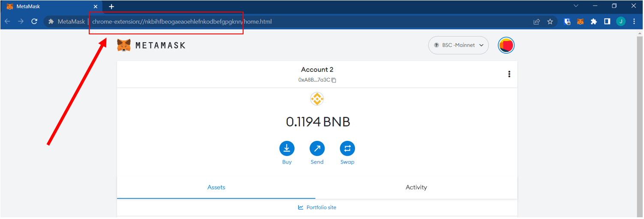Reload the MetaMask page
The height and width of the screenshot is (219, 644).
[x=34, y=21]
